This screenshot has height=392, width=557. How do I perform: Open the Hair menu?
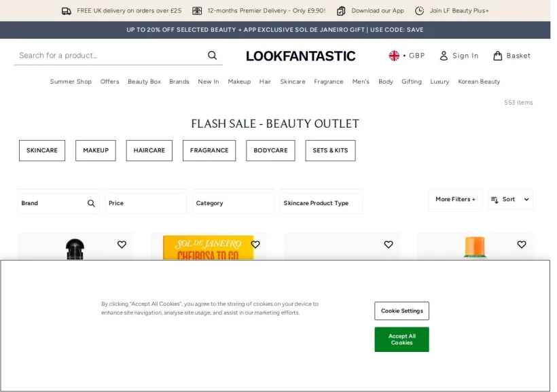point(265,82)
